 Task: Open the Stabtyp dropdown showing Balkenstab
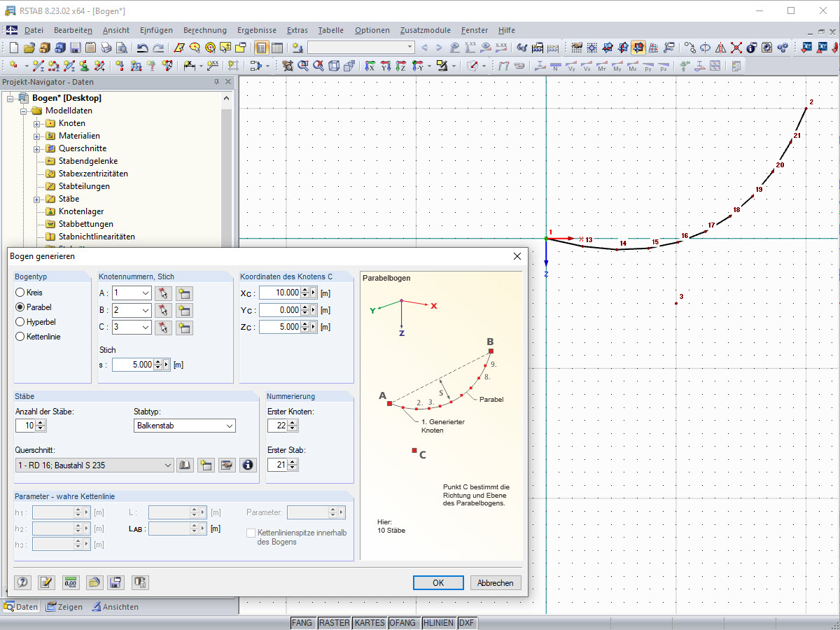click(x=184, y=426)
